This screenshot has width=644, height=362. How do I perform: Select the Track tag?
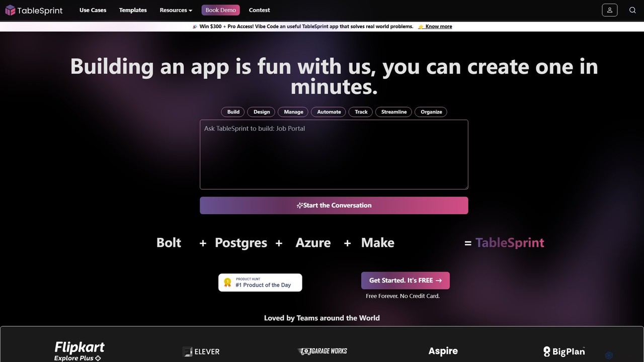pyautogui.click(x=361, y=112)
